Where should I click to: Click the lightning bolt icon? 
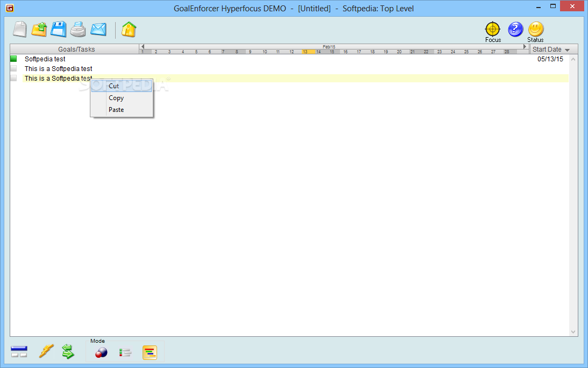46,351
